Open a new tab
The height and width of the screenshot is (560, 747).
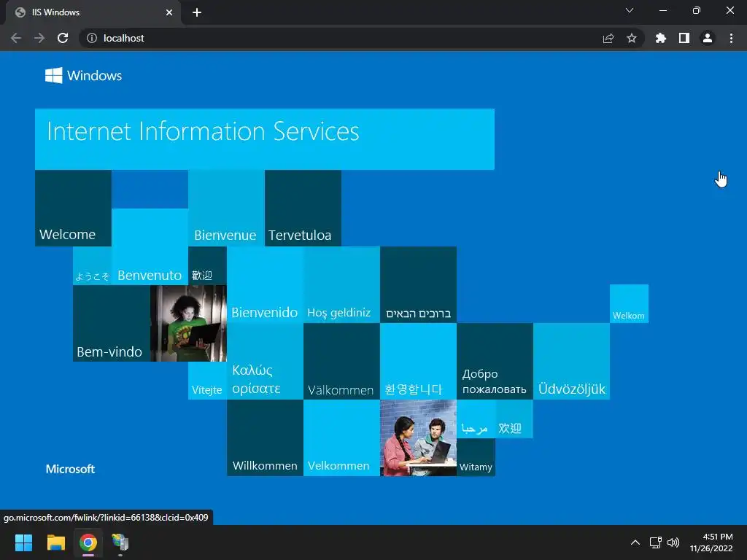tap(197, 12)
